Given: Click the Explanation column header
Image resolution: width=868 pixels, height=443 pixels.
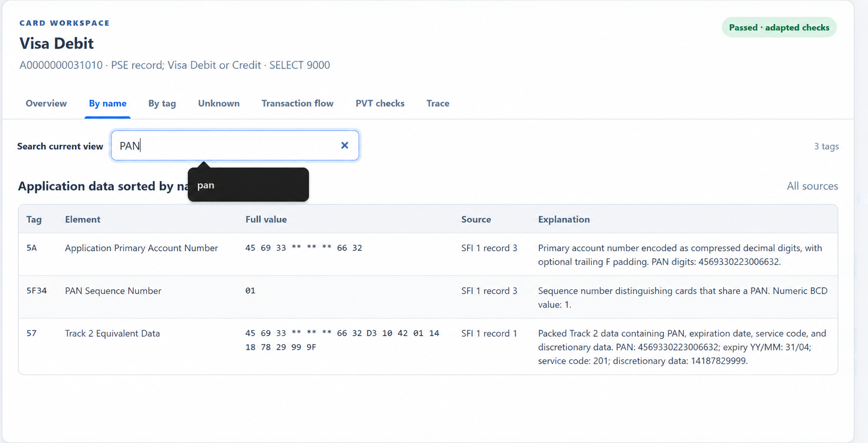Looking at the screenshot, I should click(x=564, y=219).
